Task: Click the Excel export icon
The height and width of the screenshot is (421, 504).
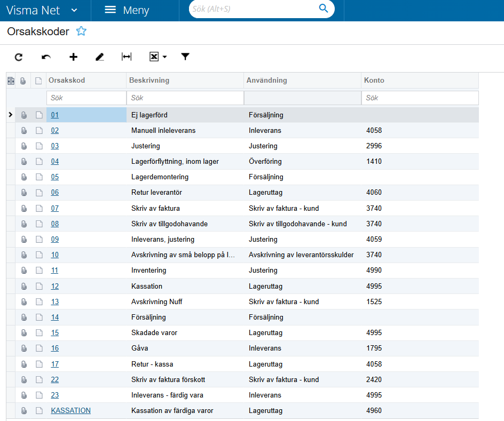Action: point(154,57)
